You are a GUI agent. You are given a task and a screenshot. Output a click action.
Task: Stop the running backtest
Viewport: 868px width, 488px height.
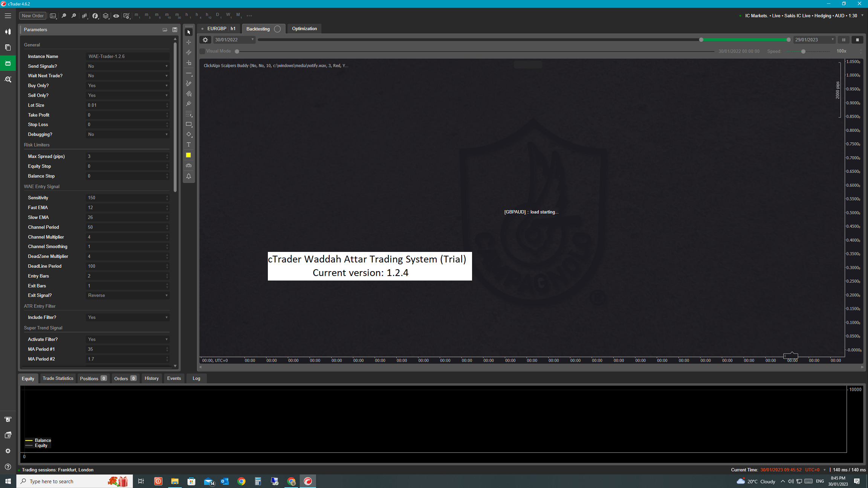[857, 40]
